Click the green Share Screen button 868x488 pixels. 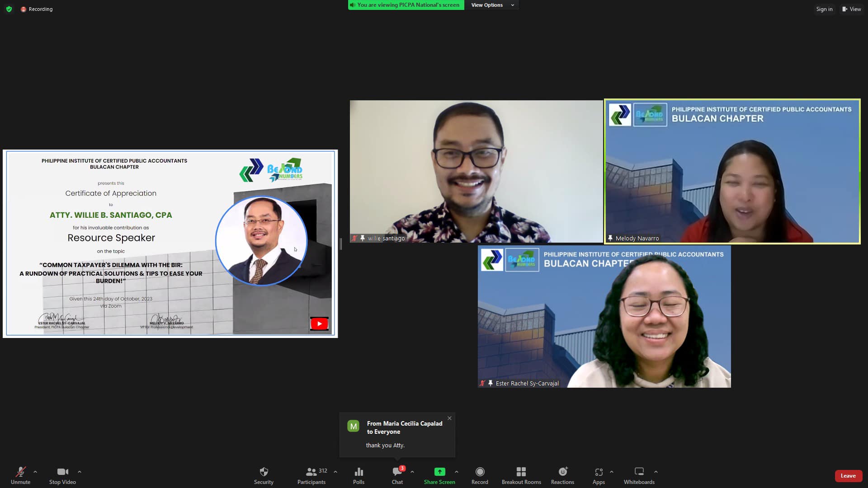click(x=439, y=475)
